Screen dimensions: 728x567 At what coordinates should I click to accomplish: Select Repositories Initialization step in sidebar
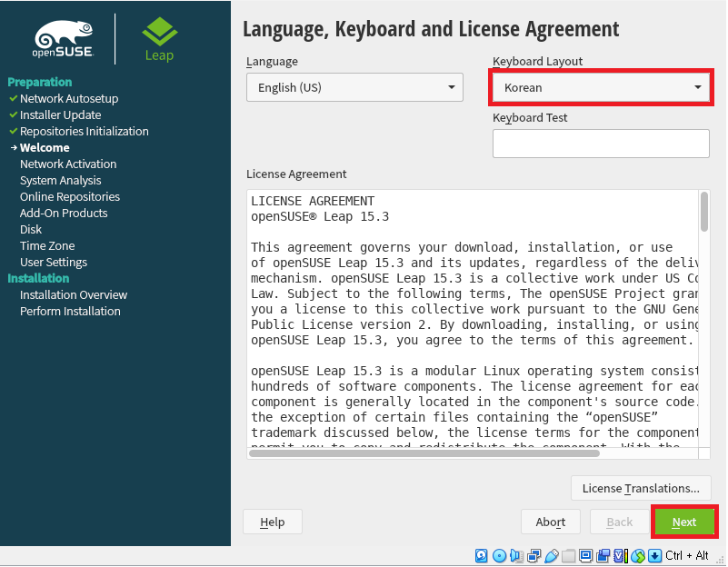[84, 132]
